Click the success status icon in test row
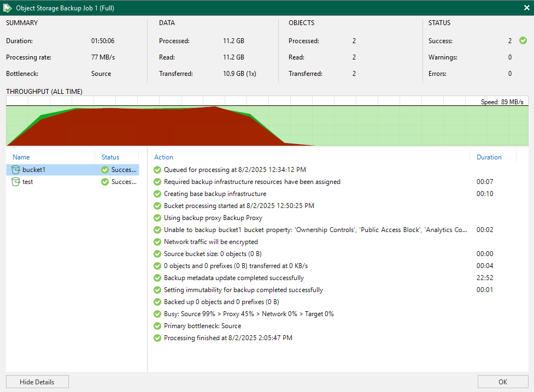Viewport: 534px width, 392px height. tap(105, 182)
